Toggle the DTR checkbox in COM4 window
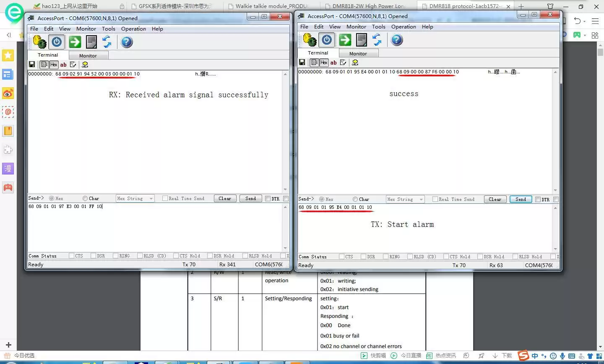This screenshot has width=604, height=364. [x=538, y=200]
